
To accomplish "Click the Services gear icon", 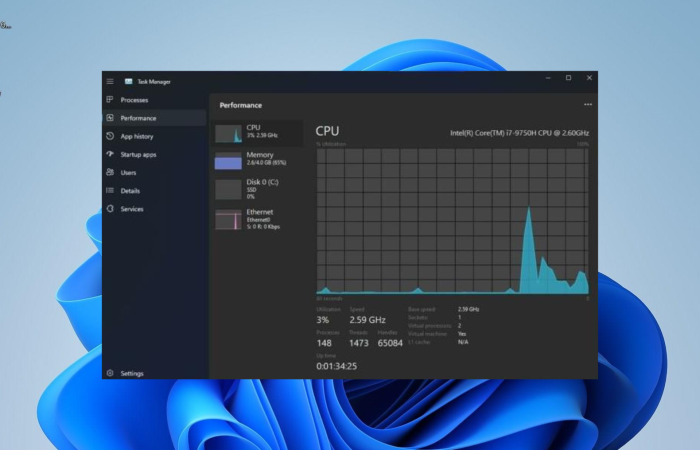I will pos(110,208).
